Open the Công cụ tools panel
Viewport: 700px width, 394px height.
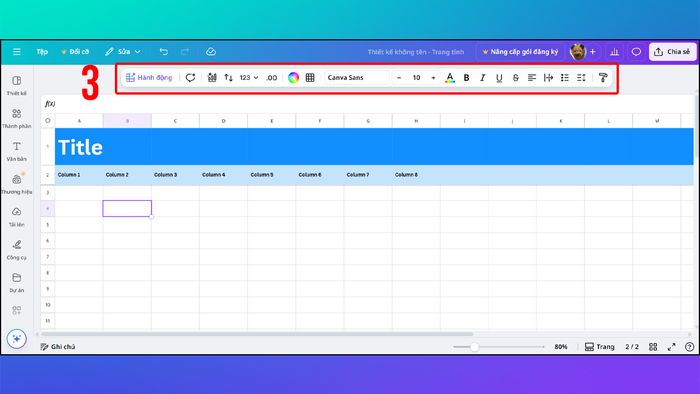click(x=17, y=250)
